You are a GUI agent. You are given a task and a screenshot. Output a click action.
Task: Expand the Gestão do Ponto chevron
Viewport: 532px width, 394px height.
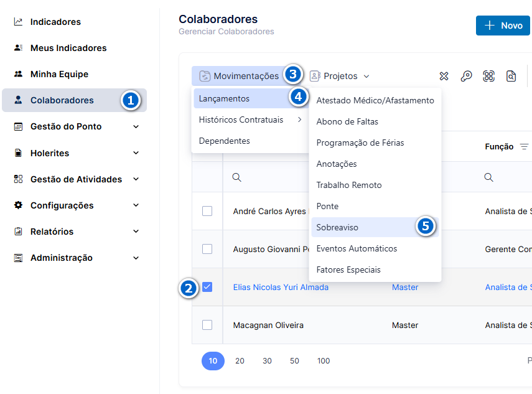pos(136,126)
